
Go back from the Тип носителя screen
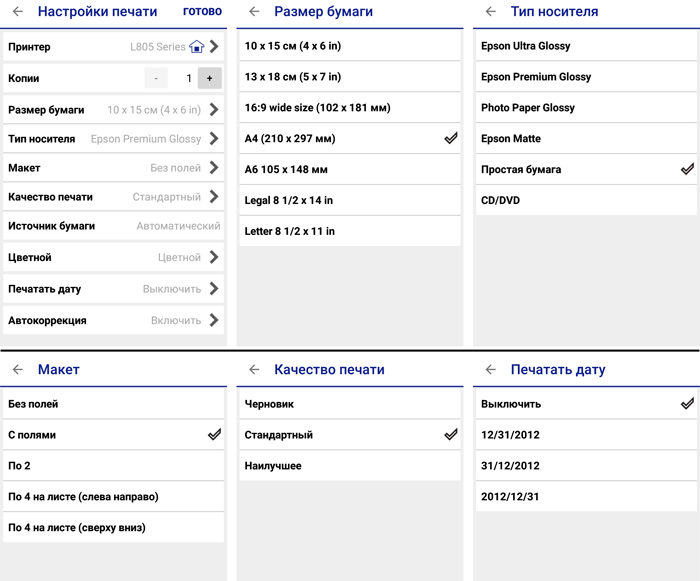[491, 11]
